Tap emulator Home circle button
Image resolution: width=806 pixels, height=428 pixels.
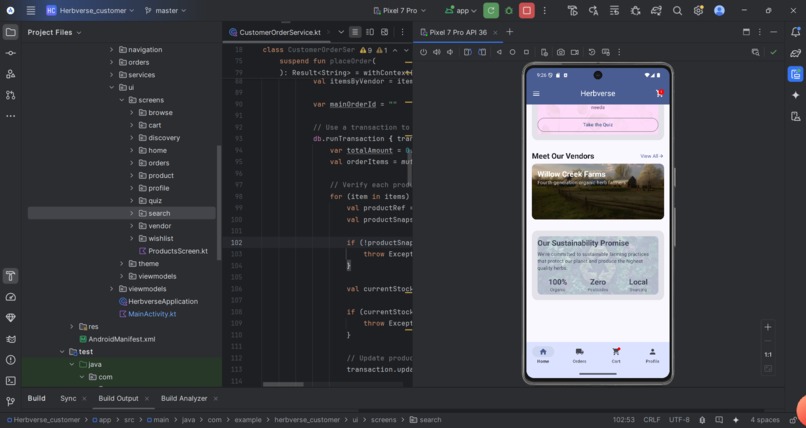coord(512,52)
